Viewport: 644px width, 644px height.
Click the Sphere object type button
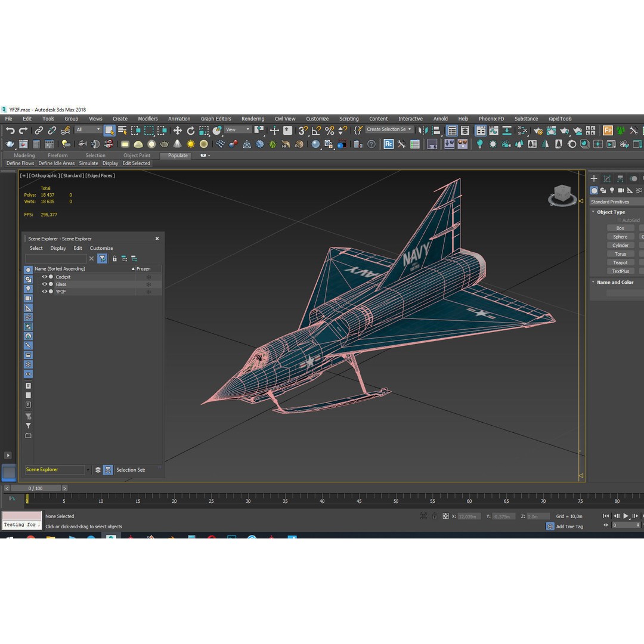(x=620, y=237)
